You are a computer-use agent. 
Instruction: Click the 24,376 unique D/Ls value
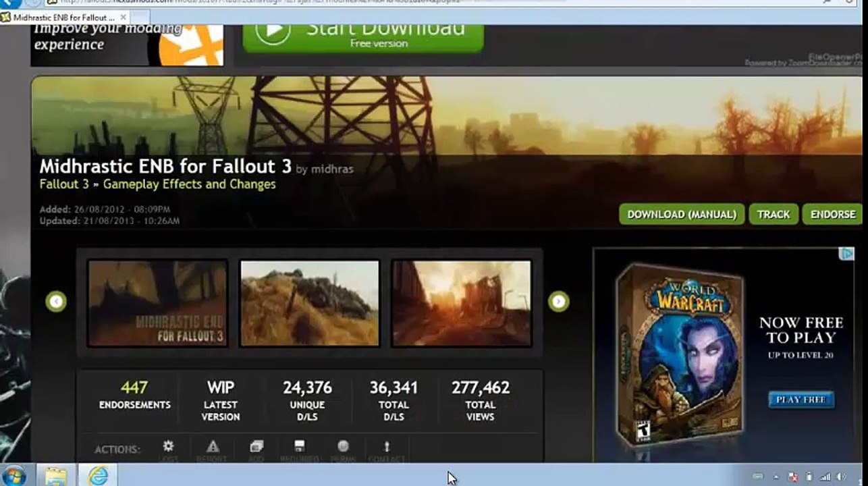pos(307,387)
